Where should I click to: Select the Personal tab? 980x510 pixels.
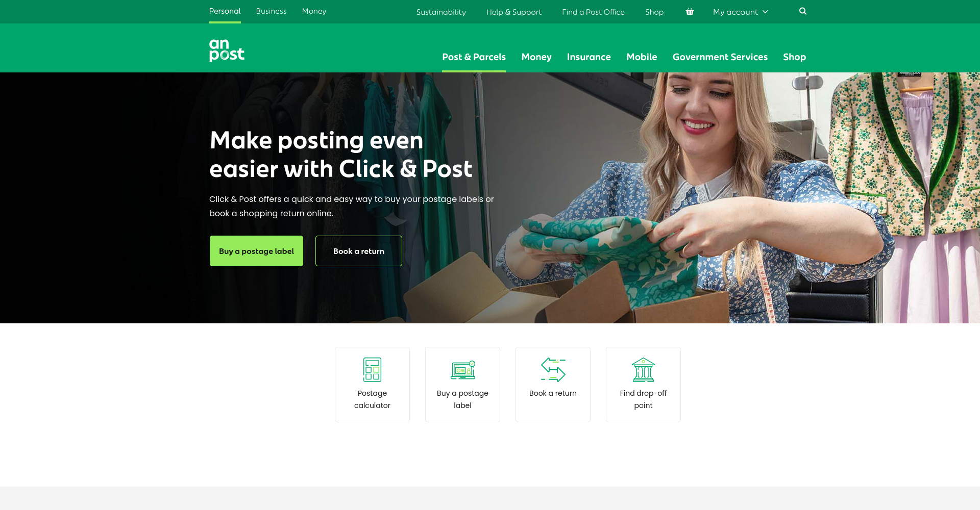[x=225, y=11]
